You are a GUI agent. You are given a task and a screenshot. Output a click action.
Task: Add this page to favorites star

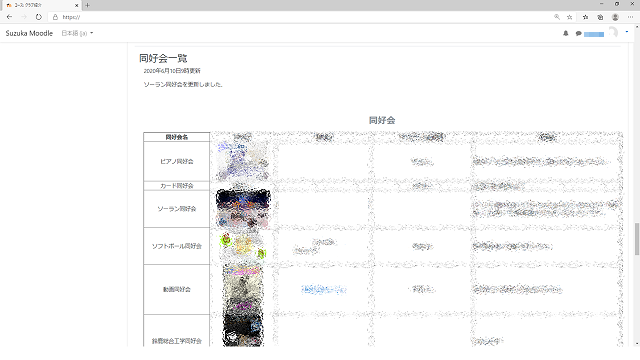pos(569,17)
